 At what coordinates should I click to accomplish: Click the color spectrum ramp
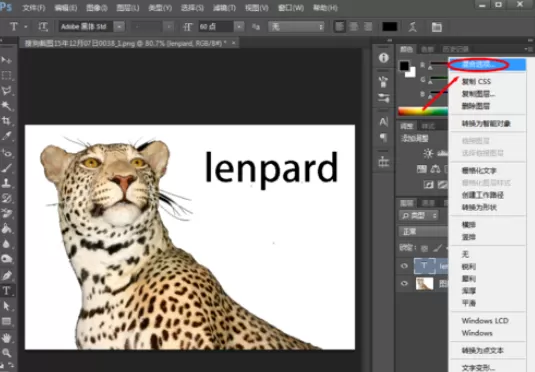(x=423, y=112)
